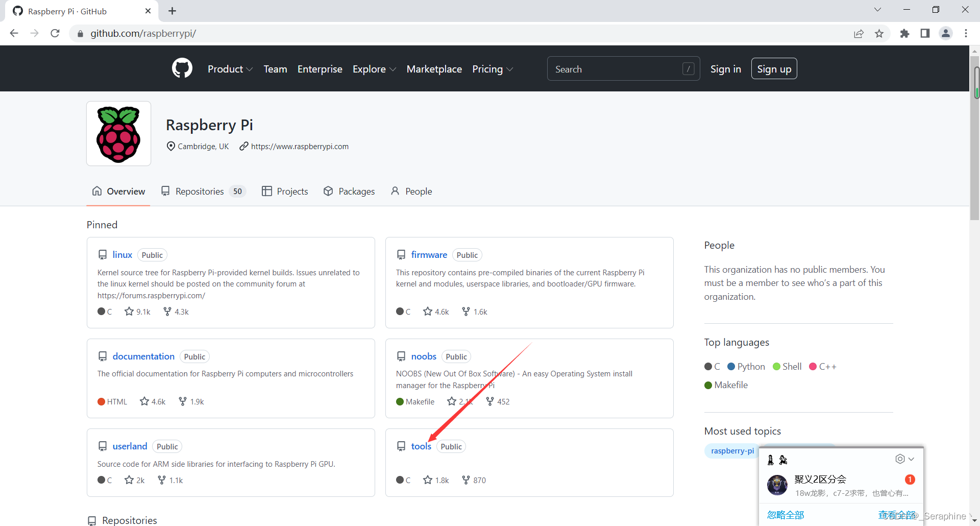
Task: Expand the Pricing dropdown menu
Action: 493,69
